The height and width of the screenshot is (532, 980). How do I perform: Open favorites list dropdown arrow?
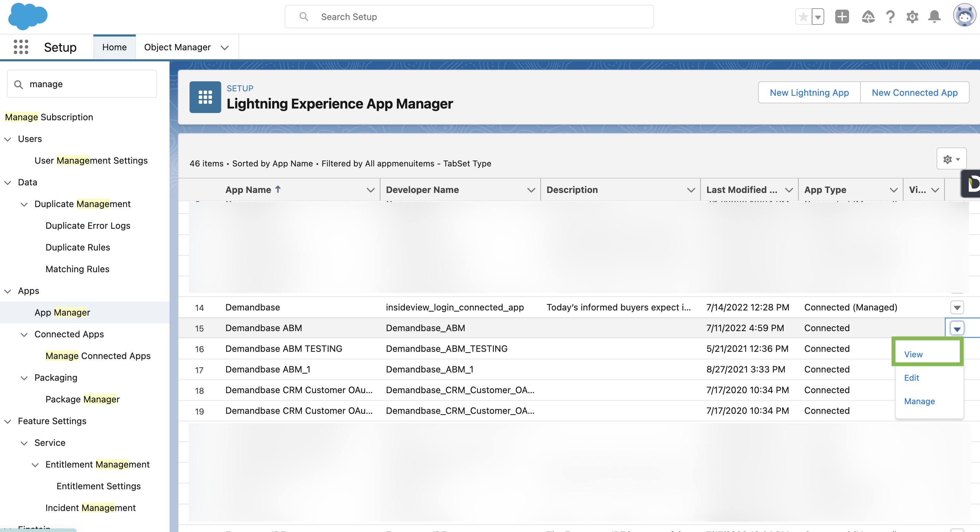818,17
